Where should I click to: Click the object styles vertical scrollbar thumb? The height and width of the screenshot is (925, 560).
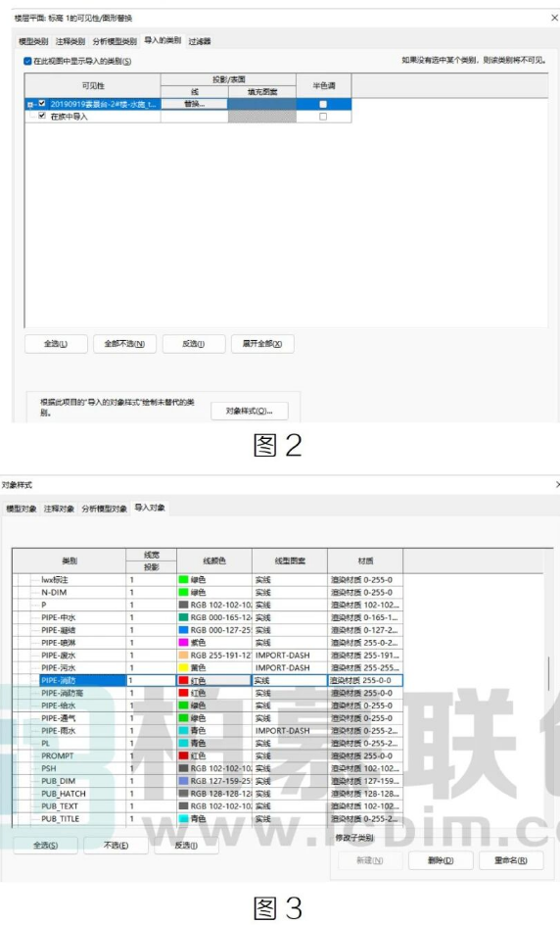(x=548, y=673)
